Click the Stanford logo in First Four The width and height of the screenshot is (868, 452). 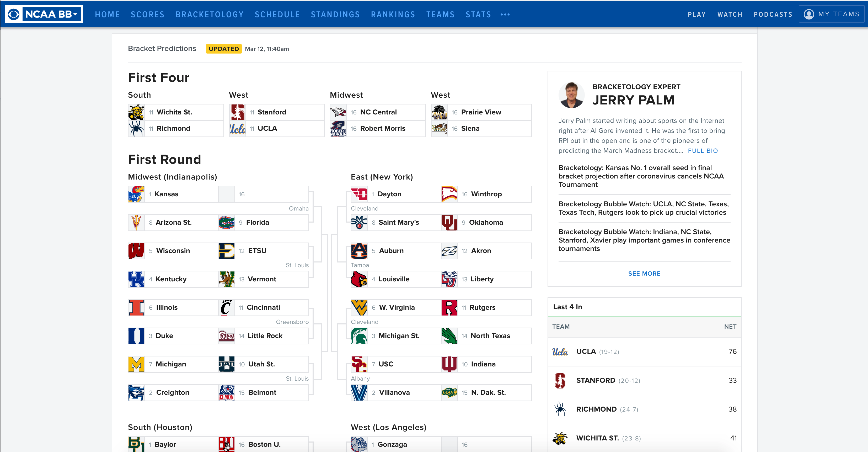point(237,112)
